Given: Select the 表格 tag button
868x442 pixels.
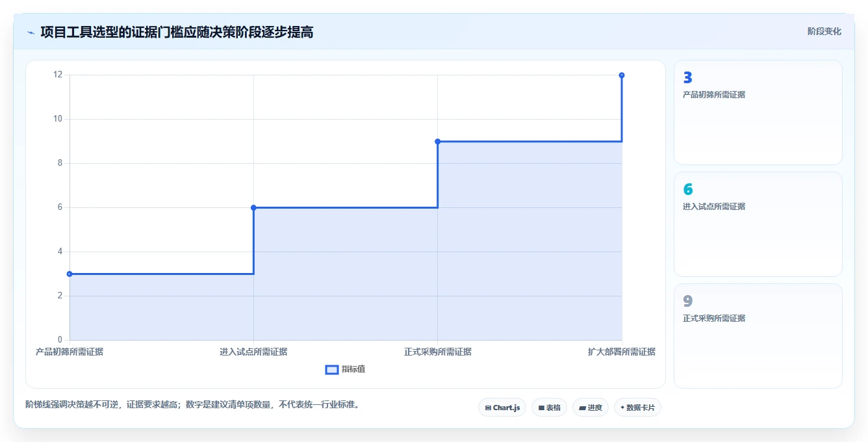Looking at the screenshot, I should pyautogui.click(x=549, y=408).
